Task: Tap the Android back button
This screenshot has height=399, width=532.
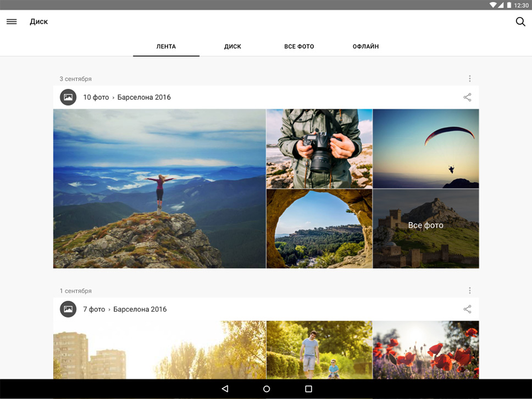Action: click(x=225, y=389)
